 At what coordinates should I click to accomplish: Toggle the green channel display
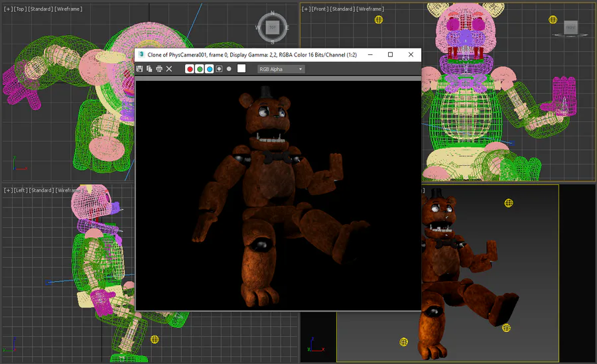[x=199, y=69]
